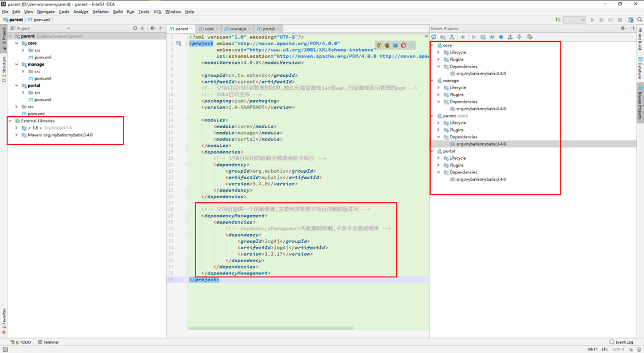Expand Lifecycle under core in Maven panel
644x353 pixels.
[438, 52]
